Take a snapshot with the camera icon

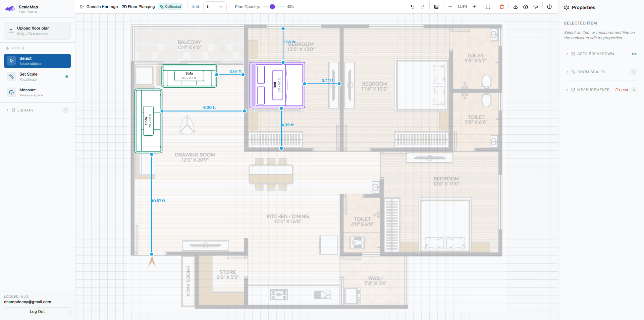[526, 7]
